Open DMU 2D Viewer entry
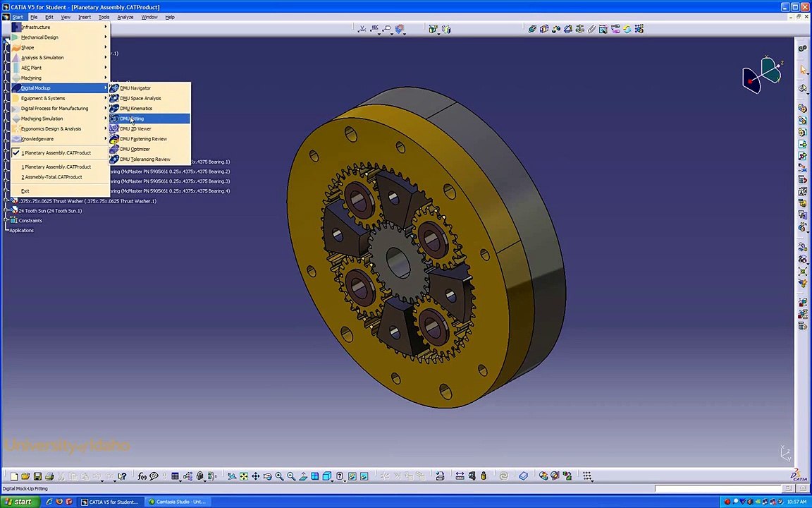This screenshot has width=812, height=508. tap(149, 128)
